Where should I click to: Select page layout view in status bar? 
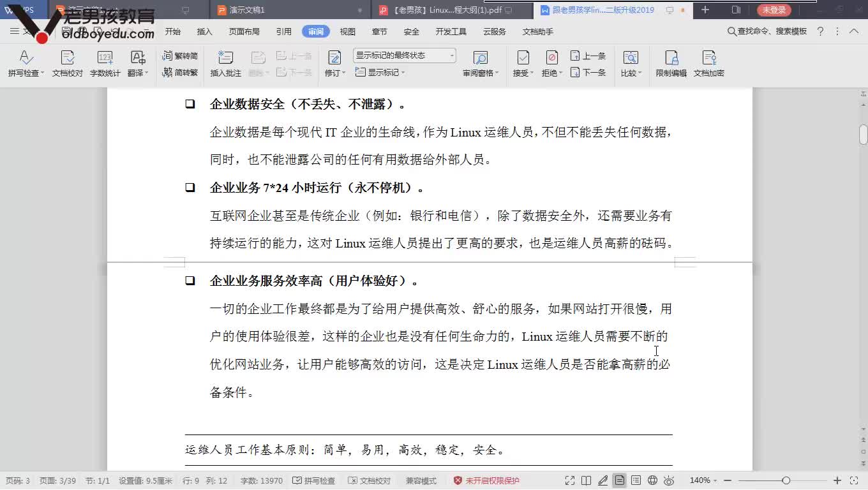tap(619, 480)
